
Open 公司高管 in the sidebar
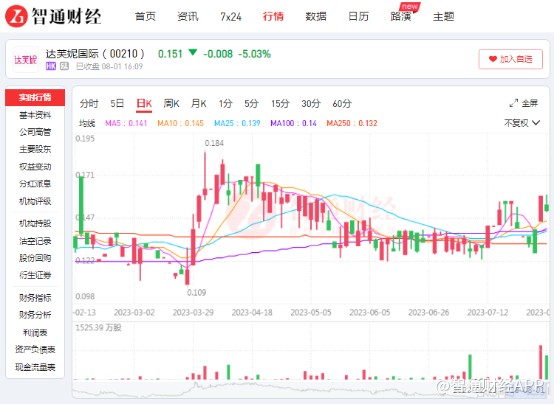point(35,132)
